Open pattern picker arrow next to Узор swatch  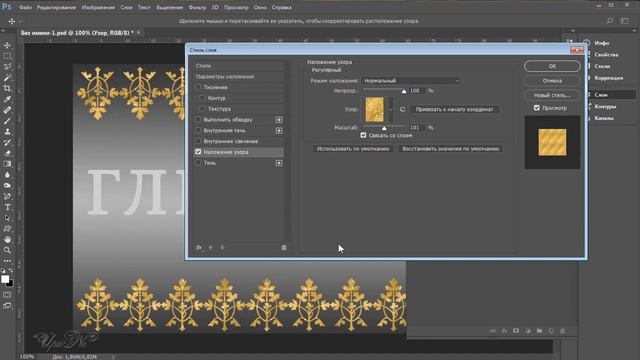click(x=391, y=109)
